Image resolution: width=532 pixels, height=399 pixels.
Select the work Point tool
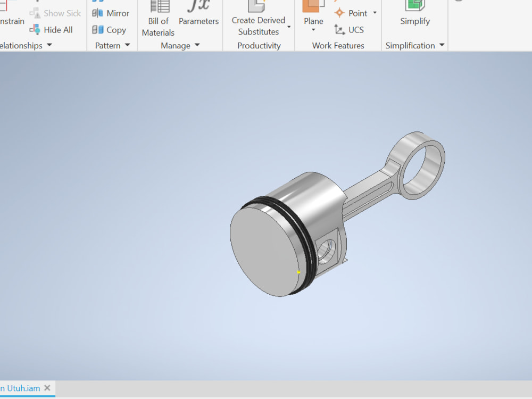352,13
